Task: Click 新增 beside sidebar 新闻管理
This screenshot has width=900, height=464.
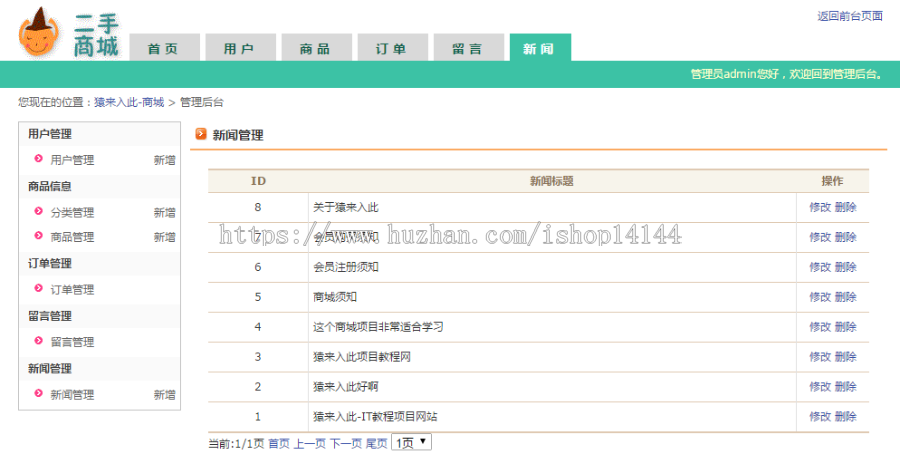Action: click(165, 395)
